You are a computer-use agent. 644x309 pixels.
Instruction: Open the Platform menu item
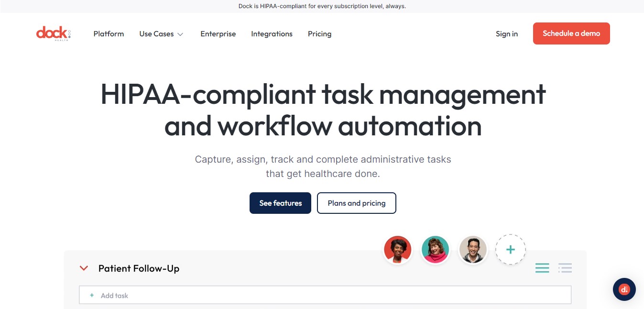coord(109,34)
